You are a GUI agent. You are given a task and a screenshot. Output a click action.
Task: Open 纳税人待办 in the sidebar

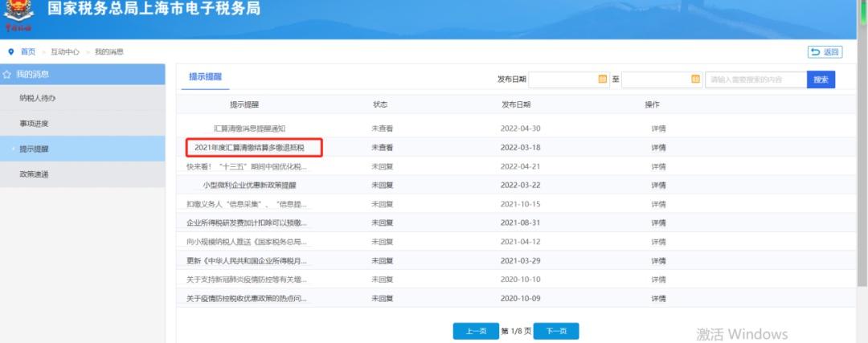38,98
